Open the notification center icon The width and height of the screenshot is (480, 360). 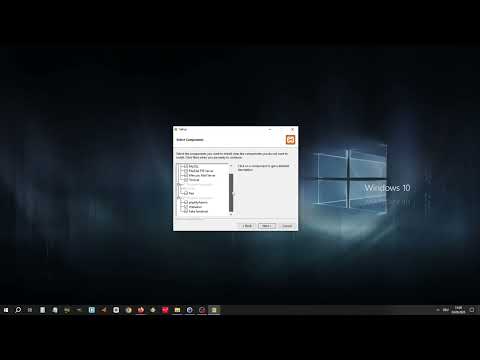(472, 310)
